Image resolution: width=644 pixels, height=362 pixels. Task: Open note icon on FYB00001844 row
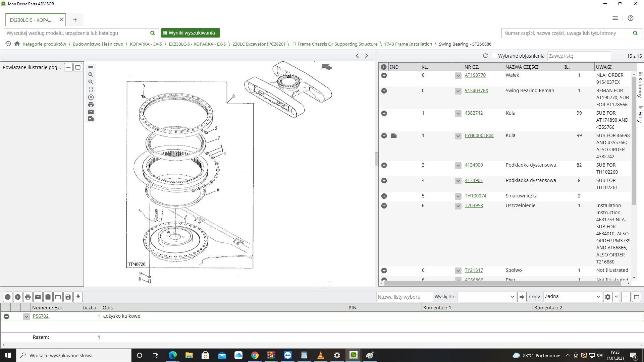point(394,136)
